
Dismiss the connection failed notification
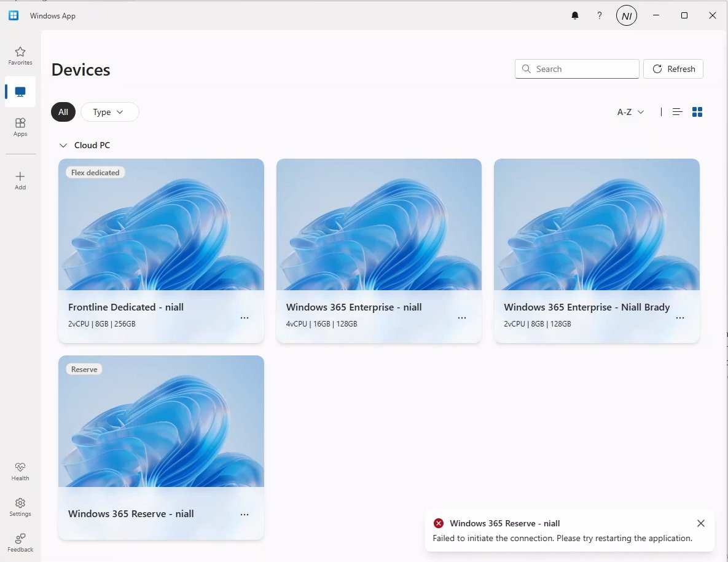click(x=701, y=523)
